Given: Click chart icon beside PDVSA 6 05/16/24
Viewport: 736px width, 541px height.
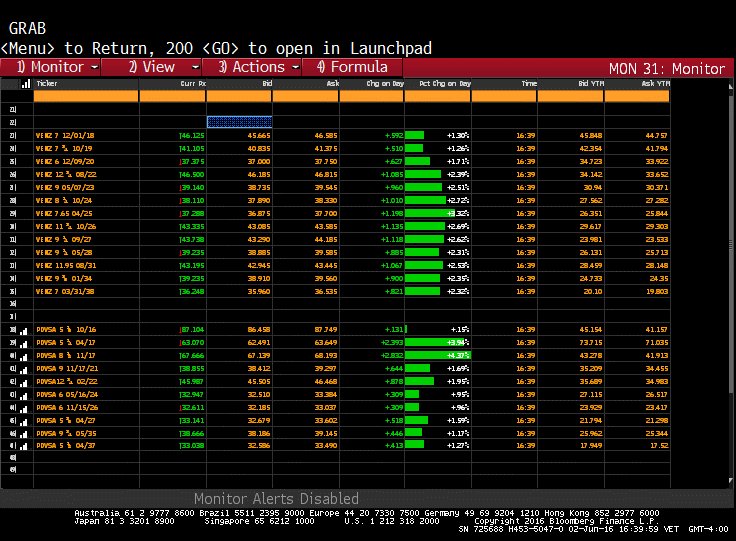Looking at the screenshot, I should pyautogui.click(x=24, y=394).
